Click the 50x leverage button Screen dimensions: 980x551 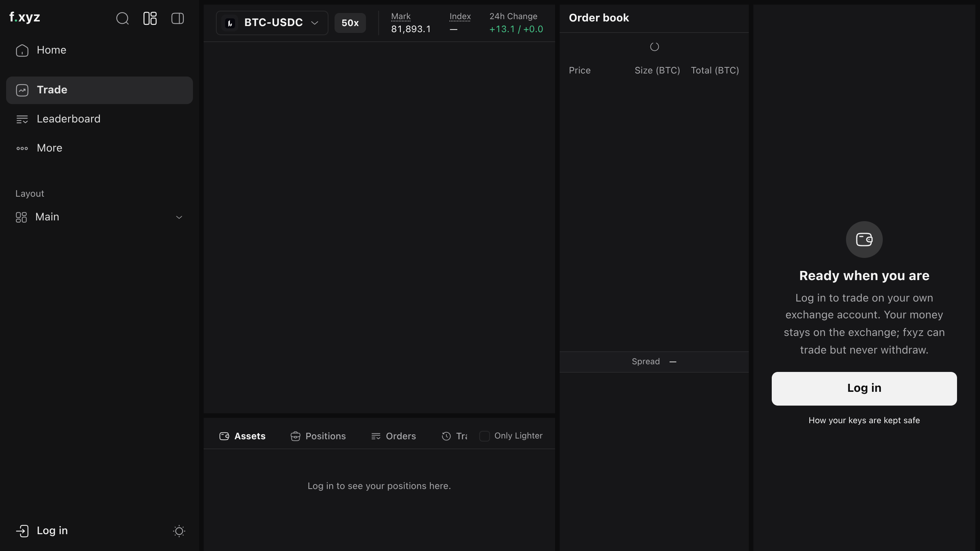pyautogui.click(x=350, y=23)
